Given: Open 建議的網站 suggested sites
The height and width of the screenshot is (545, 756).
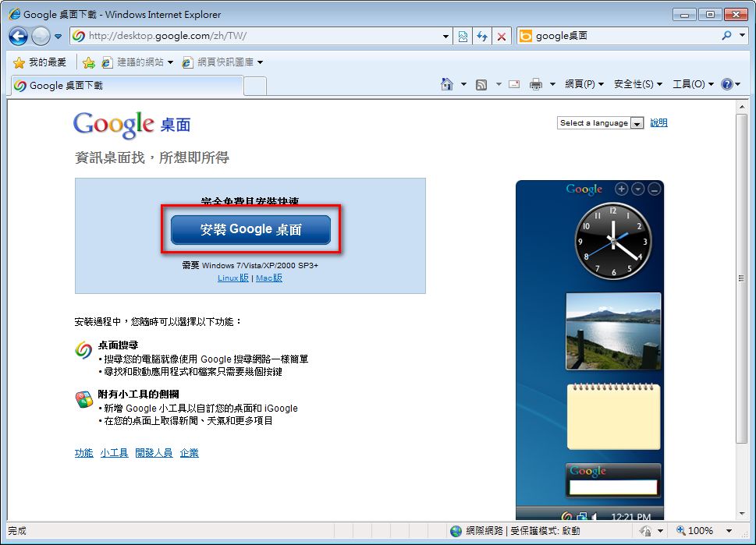Looking at the screenshot, I should click(137, 62).
